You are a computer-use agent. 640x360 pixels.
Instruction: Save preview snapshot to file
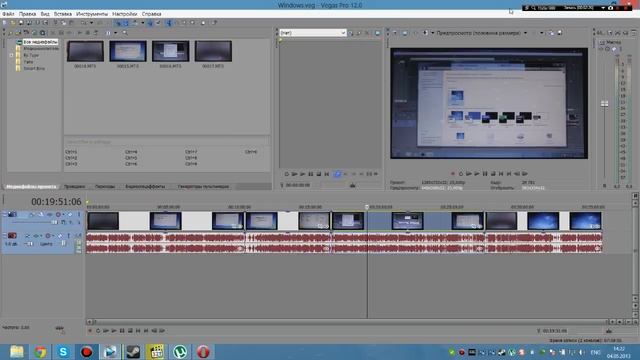[559, 33]
